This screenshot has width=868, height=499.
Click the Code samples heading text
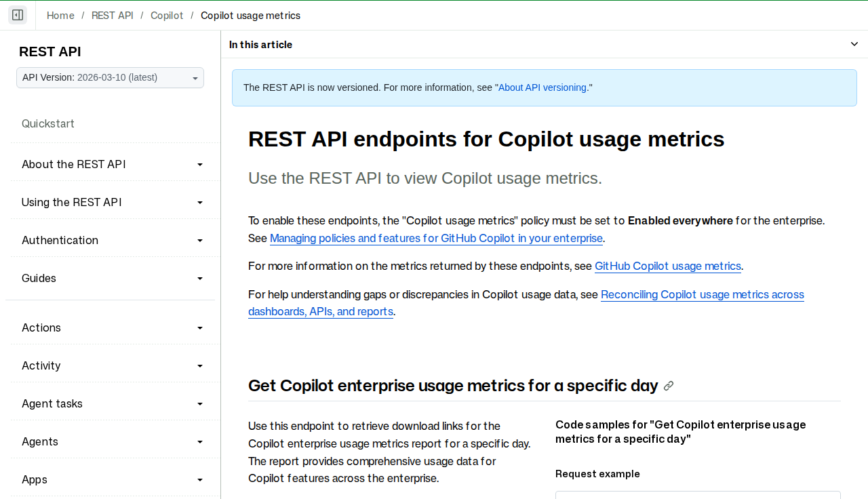681,432
